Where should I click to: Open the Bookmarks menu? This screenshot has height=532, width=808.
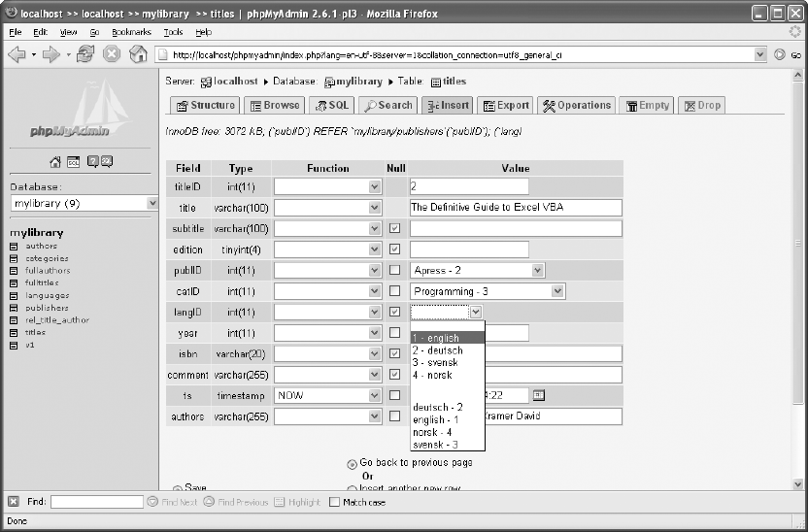131,32
